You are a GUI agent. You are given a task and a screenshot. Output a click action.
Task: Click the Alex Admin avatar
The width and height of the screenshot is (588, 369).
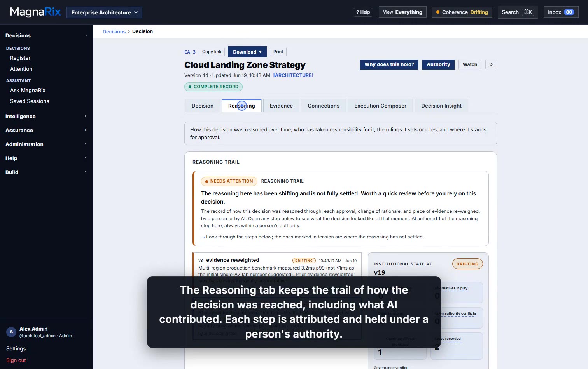11,332
